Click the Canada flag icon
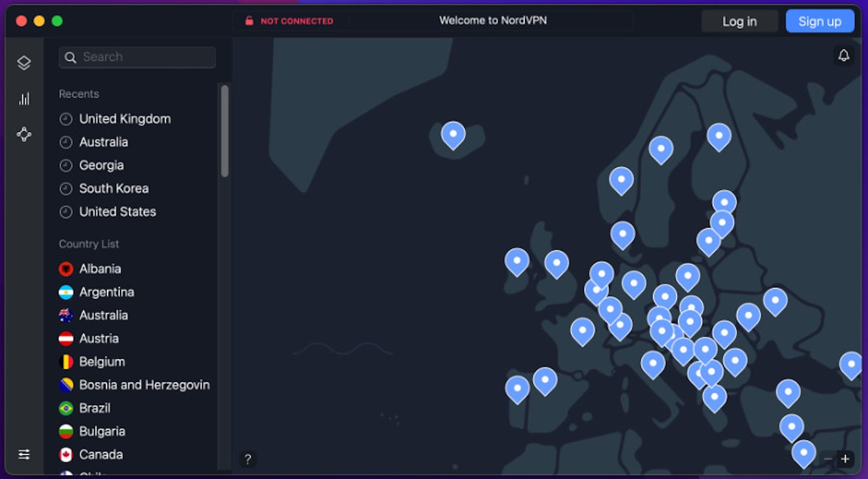 tap(66, 455)
